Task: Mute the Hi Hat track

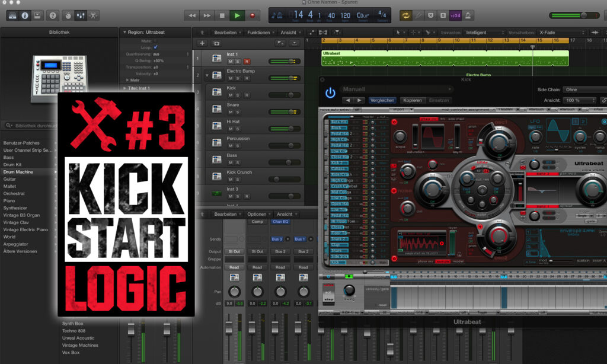Action: (231, 129)
